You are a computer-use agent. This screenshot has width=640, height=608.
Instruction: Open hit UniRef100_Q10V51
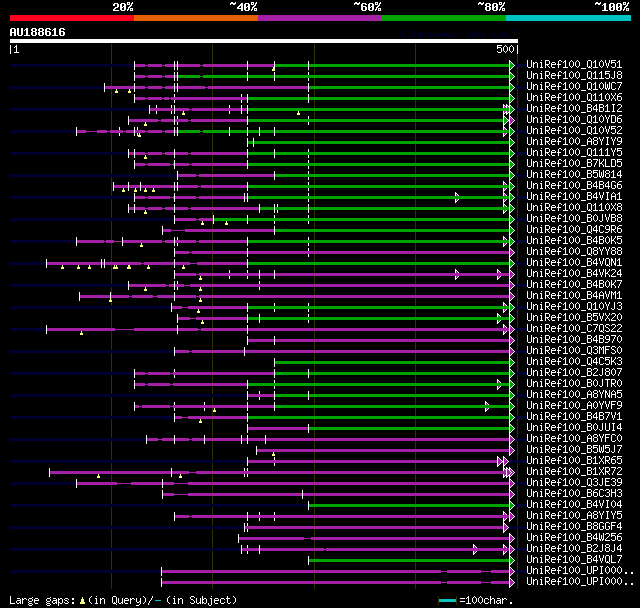[574, 64]
